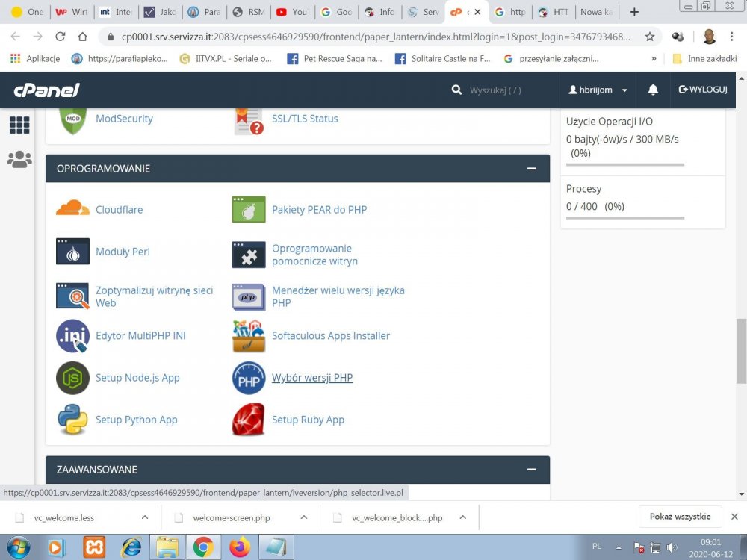Go to the browser home page icon
Viewport: 747px width, 560px height.
[82, 37]
